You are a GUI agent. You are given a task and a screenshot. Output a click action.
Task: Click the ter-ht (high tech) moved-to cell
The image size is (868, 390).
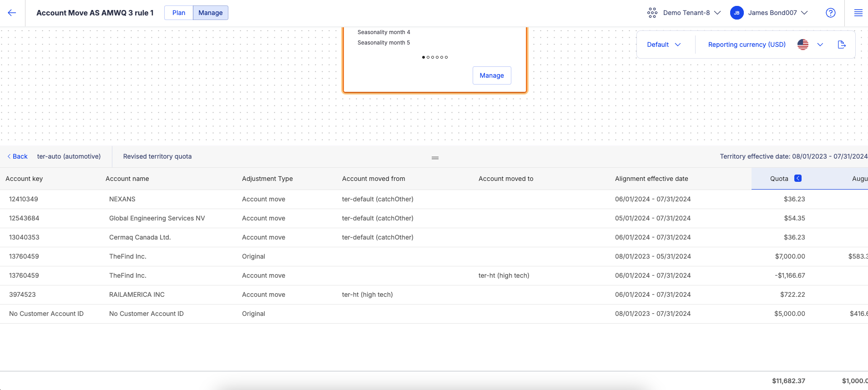(504, 275)
